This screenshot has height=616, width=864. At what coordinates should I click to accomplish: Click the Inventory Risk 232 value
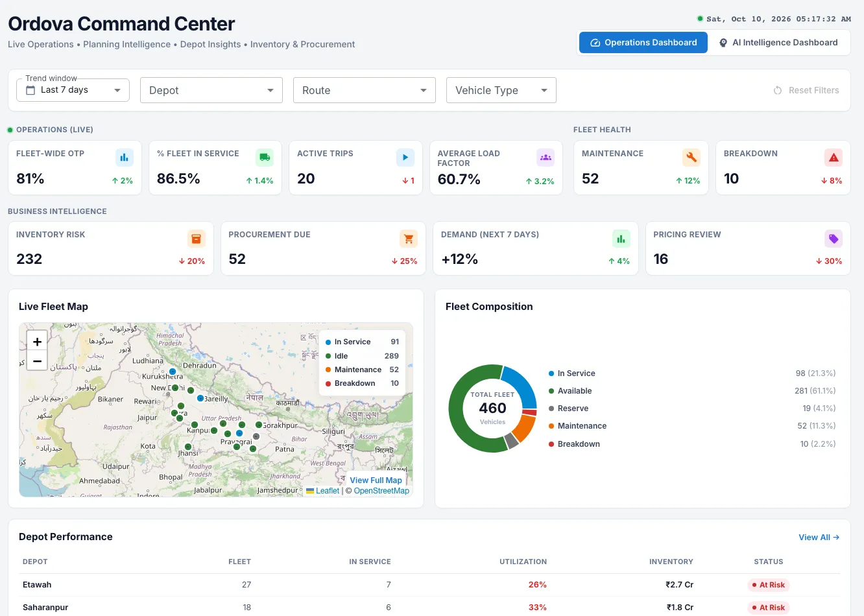(29, 259)
